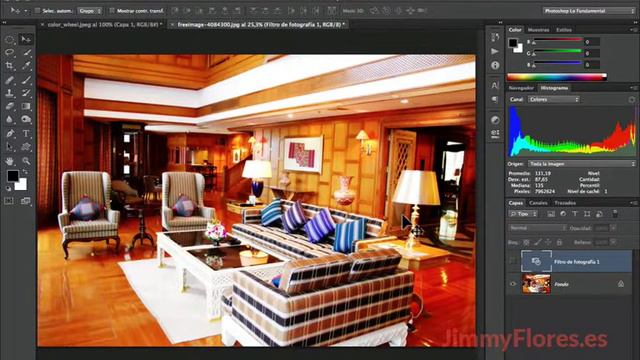Screen dimensions: 640x360
Task: Show the Filtro de fotografía 1 layer
Action: coord(513,262)
